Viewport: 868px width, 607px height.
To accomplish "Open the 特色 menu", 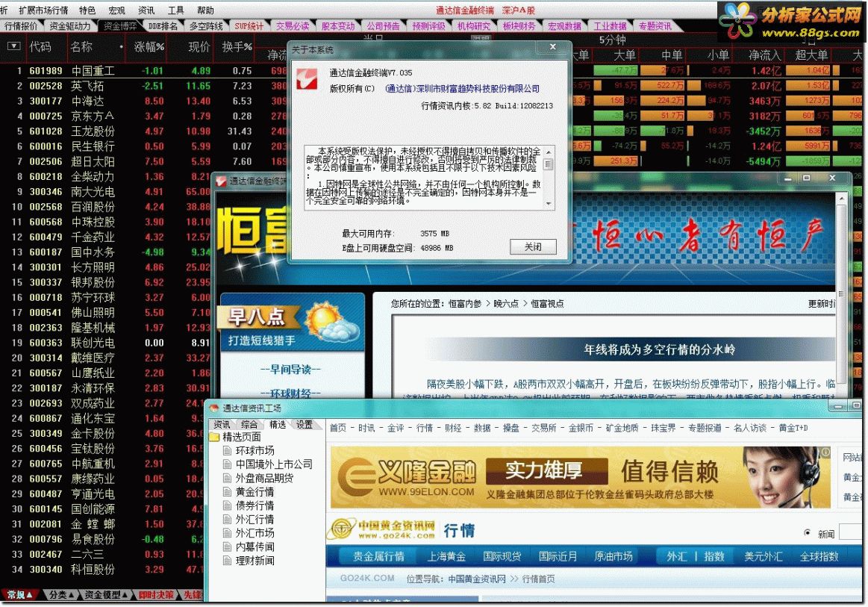I will point(87,10).
